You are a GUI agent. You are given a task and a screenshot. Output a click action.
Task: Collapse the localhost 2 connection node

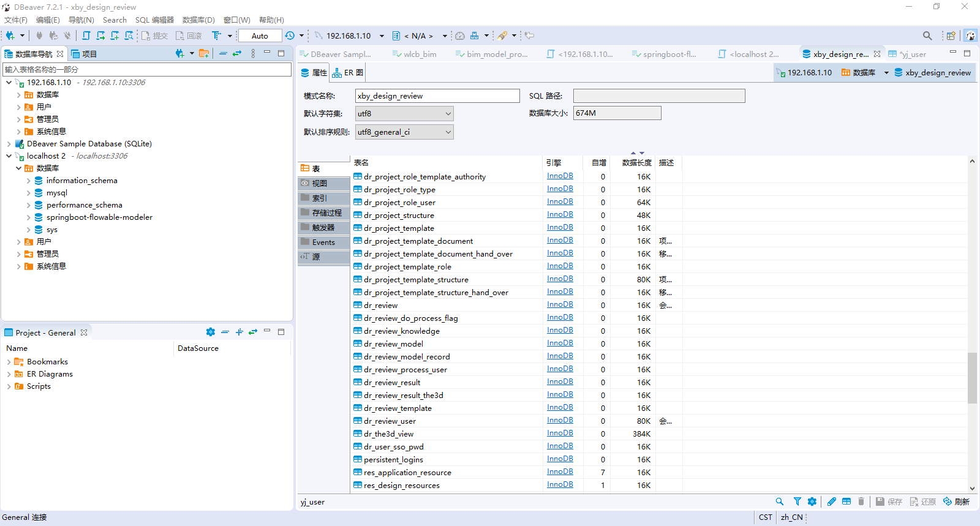[x=9, y=156]
